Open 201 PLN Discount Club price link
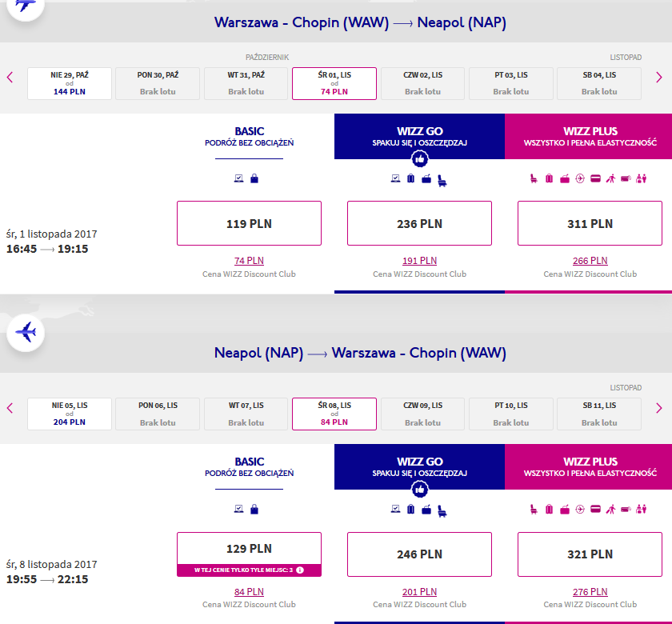 click(x=419, y=592)
